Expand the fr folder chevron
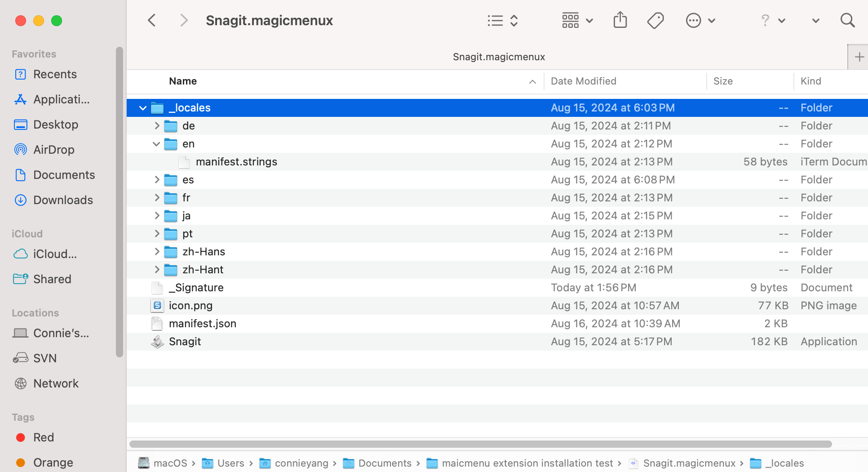 click(x=157, y=198)
